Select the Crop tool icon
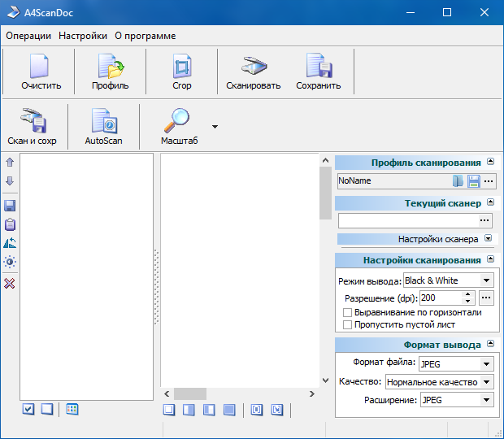The height and width of the screenshot is (439, 504). 181,67
